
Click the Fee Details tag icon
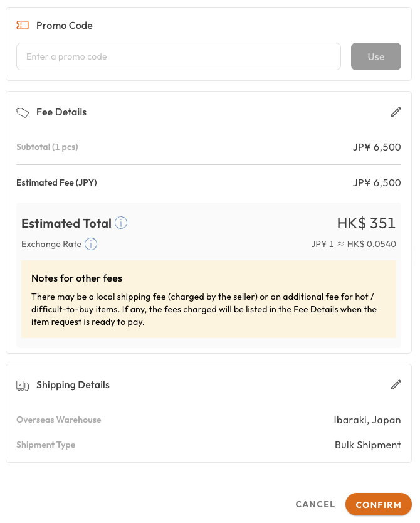23,112
